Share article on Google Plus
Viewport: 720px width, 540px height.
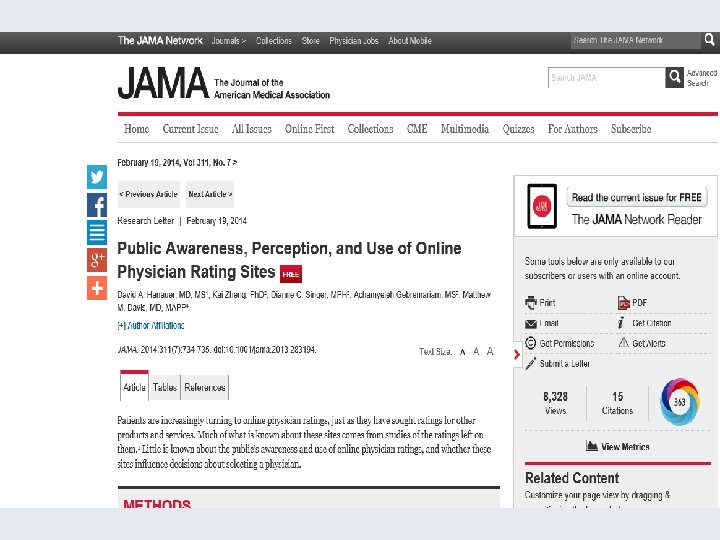coord(97,260)
